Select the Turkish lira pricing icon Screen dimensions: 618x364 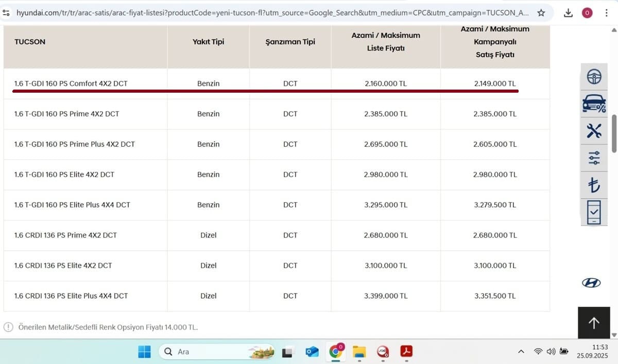click(x=594, y=185)
